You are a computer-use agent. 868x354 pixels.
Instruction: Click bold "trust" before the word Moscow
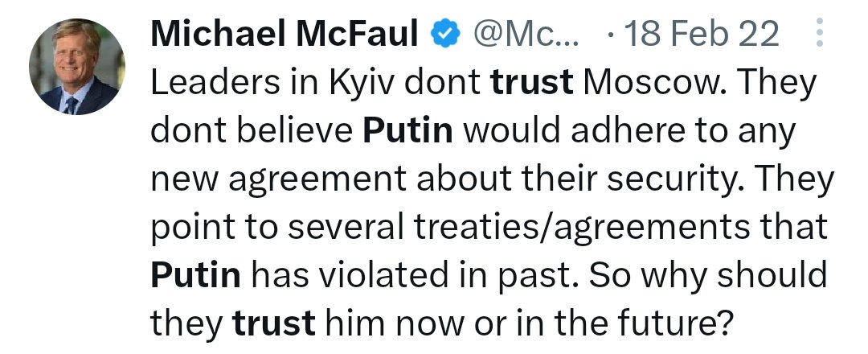point(532,84)
